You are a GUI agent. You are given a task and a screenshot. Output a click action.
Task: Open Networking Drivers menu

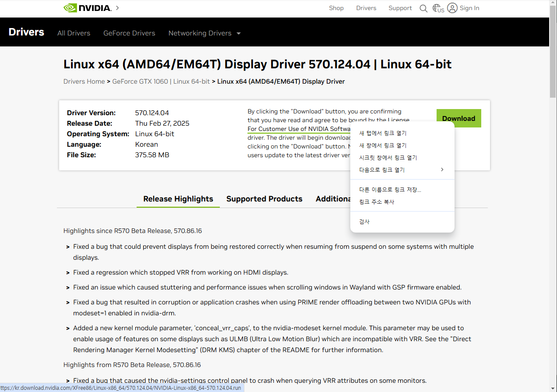[x=200, y=33]
